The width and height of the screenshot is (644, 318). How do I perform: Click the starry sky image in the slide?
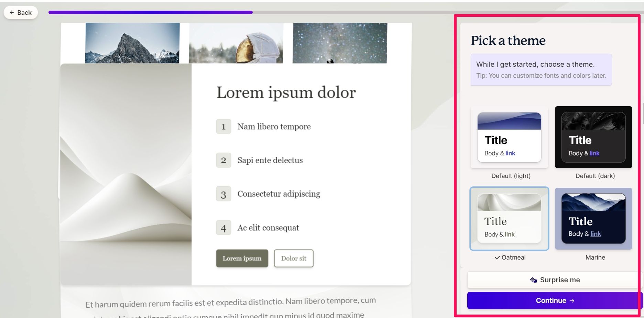339,43
